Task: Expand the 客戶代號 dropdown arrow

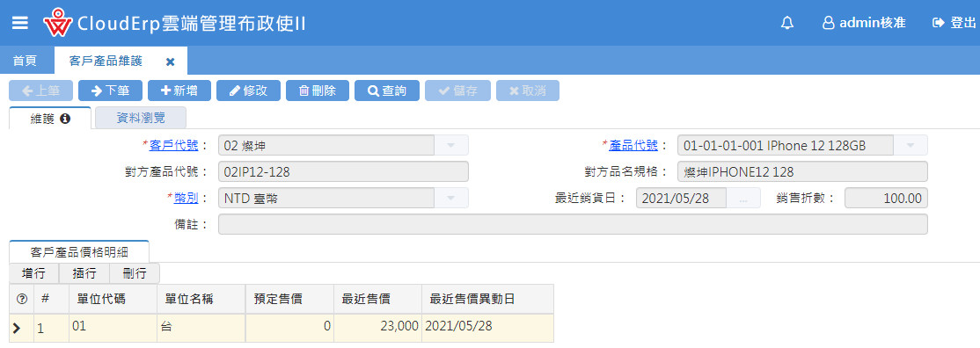Action: pos(451,146)
